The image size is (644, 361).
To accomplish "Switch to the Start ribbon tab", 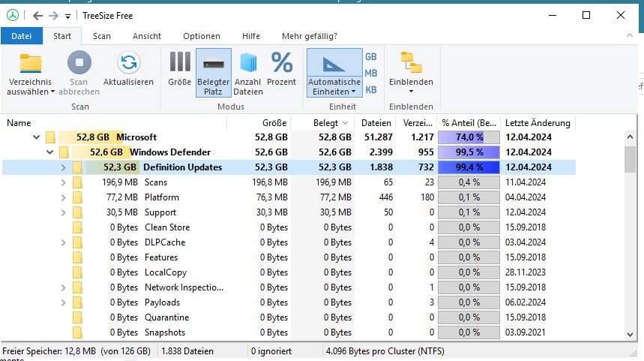I will [62, 36].
